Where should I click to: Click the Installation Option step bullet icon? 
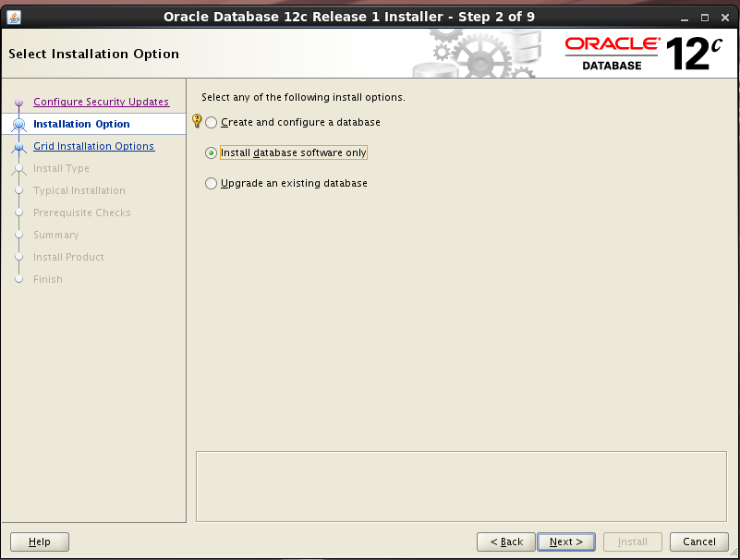18,124
